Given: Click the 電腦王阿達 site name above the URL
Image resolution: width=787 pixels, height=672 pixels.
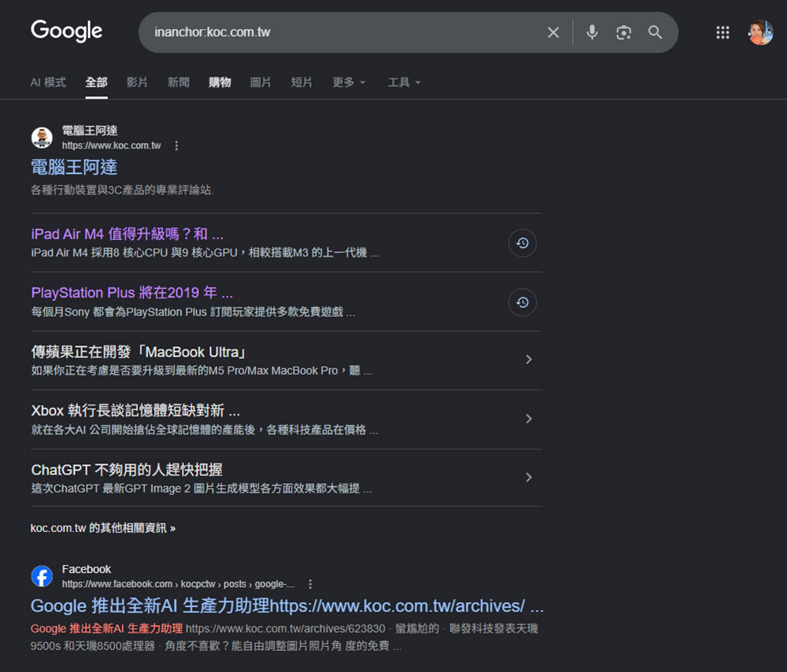Looking at the screenshot, I should [x=90, y=131].
